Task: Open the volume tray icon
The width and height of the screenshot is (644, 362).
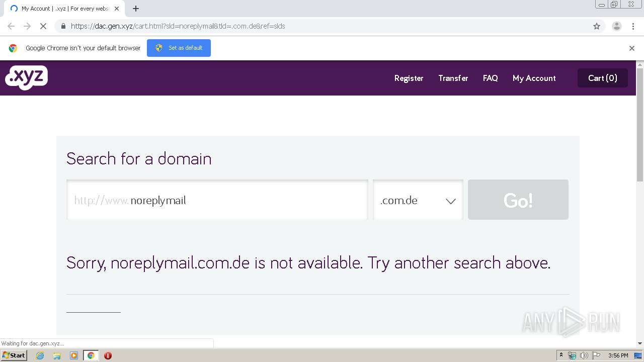Action: click(x=584, y=355)
